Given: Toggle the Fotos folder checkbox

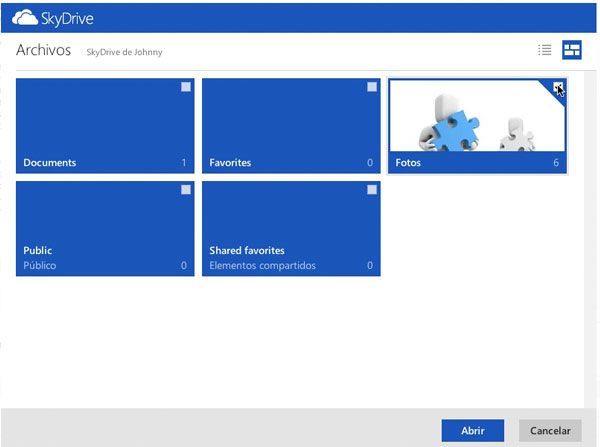Looking at the screenshot, I should tap(558, 87).
